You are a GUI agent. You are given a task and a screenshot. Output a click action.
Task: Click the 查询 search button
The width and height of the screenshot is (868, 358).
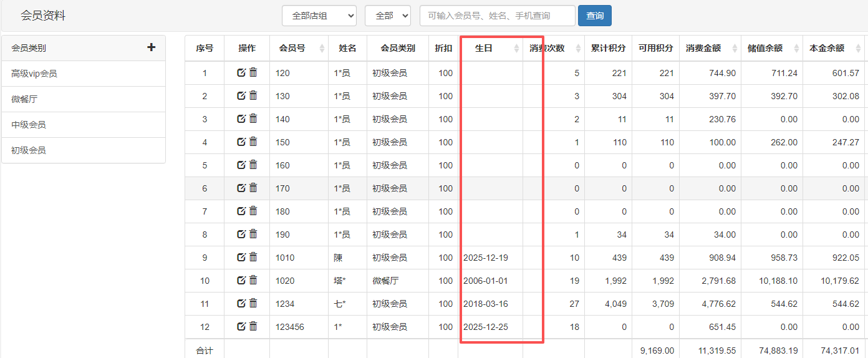594,16
